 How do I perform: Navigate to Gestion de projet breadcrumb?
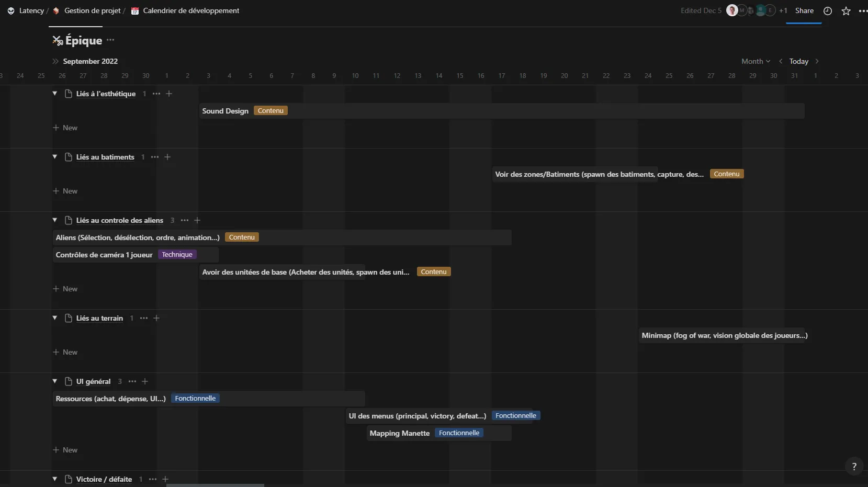[92, 10]
